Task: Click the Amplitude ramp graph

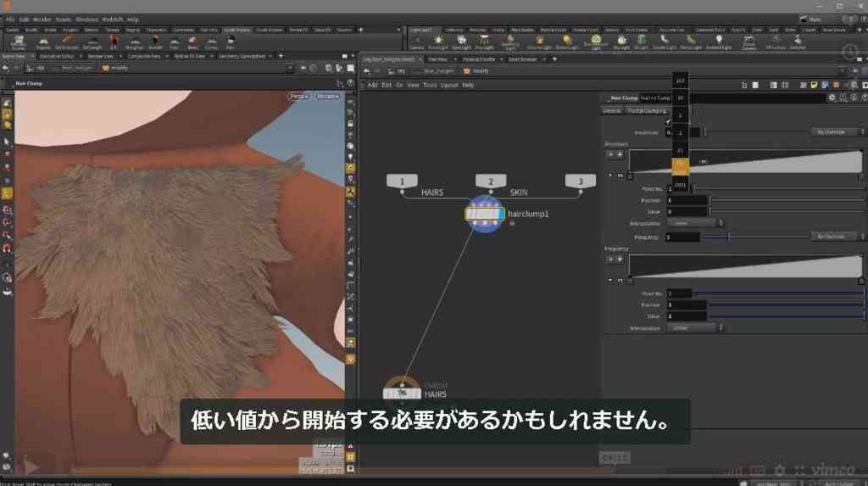Action: pos(745,161)
